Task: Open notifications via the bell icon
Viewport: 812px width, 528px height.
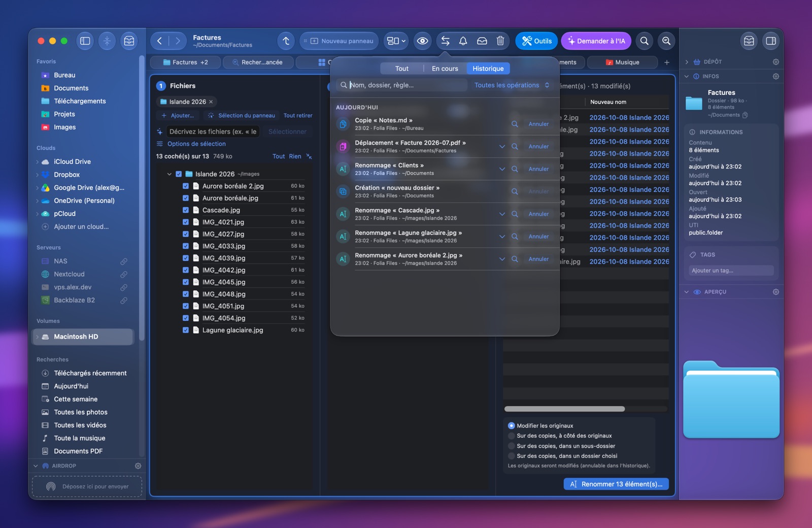Action: [463, 41]
